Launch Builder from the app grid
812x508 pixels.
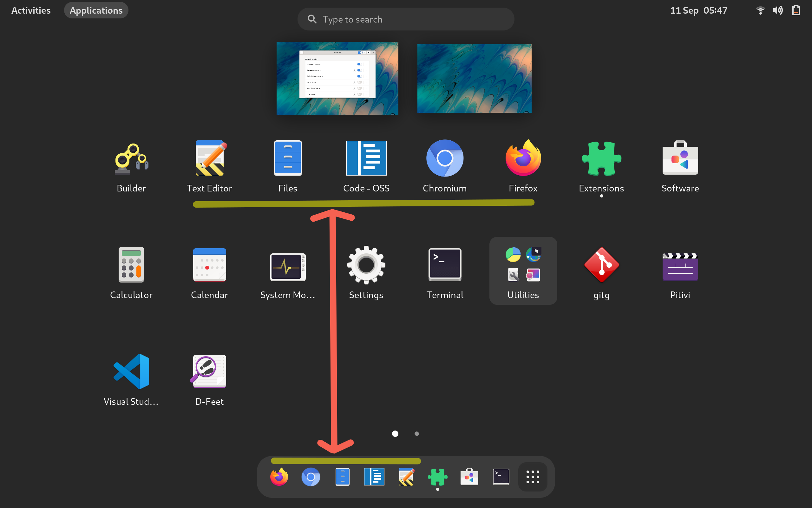tap(131, 166)
